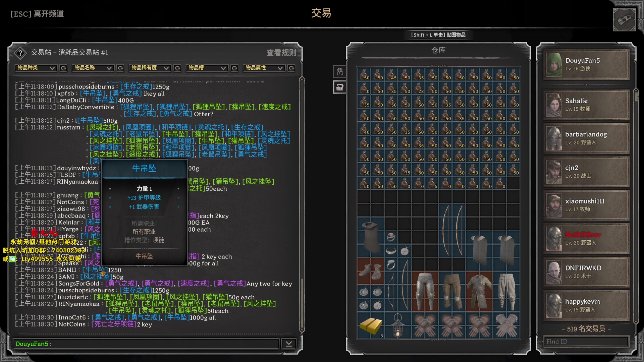The image size is (644, 362).
Task: Switch to the stash chest tab
Action: 340,87
